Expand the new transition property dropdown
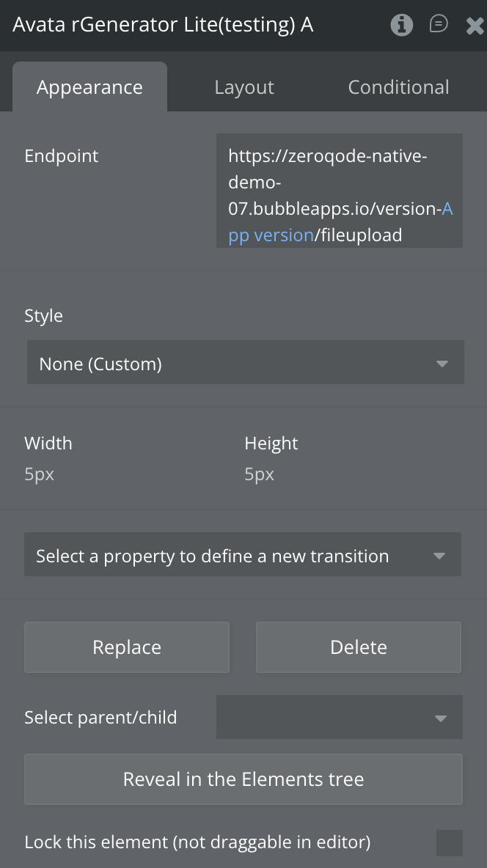Viewport: 487px width, 868px height. 242,556
